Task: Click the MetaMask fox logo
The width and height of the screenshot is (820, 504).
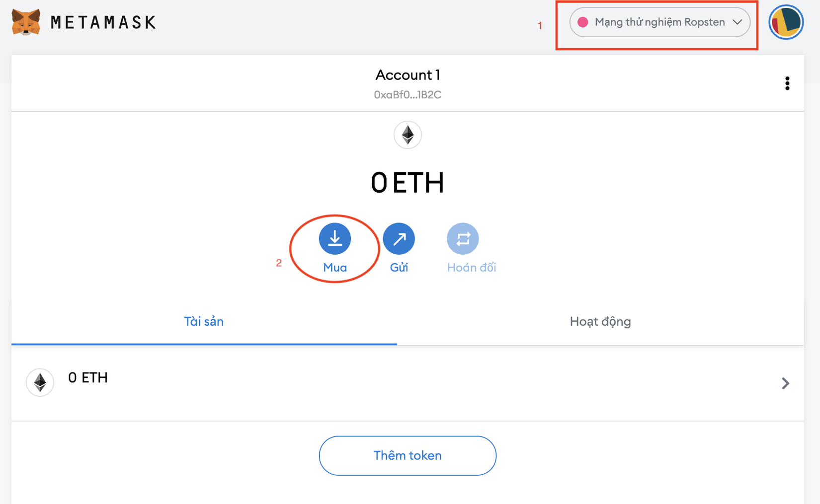Action: (x=26, y=22)
